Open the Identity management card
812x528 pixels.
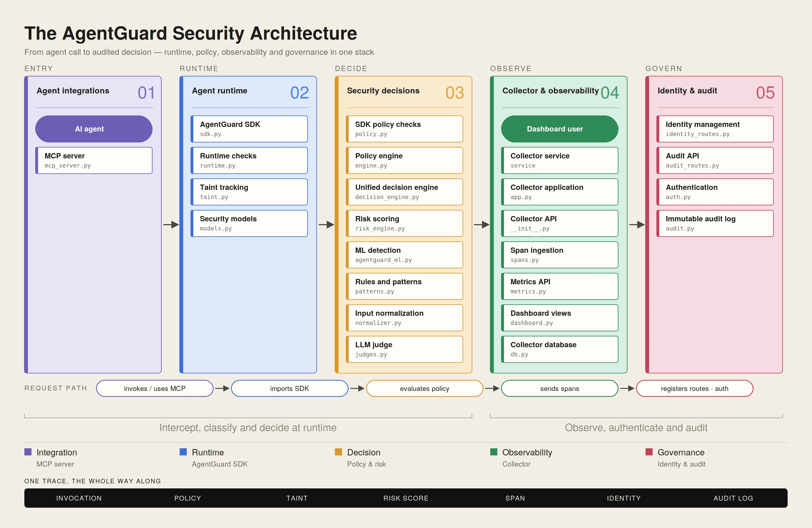715,129
